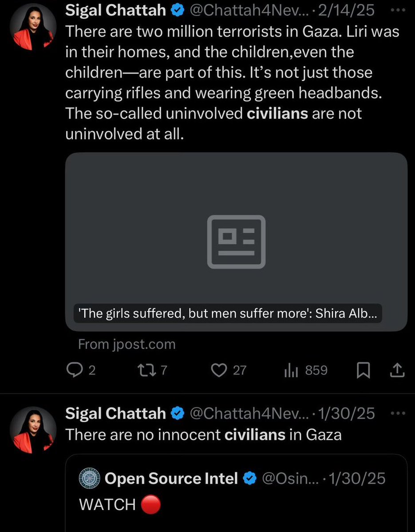Viewport: 415px width, 532px height.
Task: Click Open Source Intel avatar icon
Action: pyautogui.click(x=89, y=478)
